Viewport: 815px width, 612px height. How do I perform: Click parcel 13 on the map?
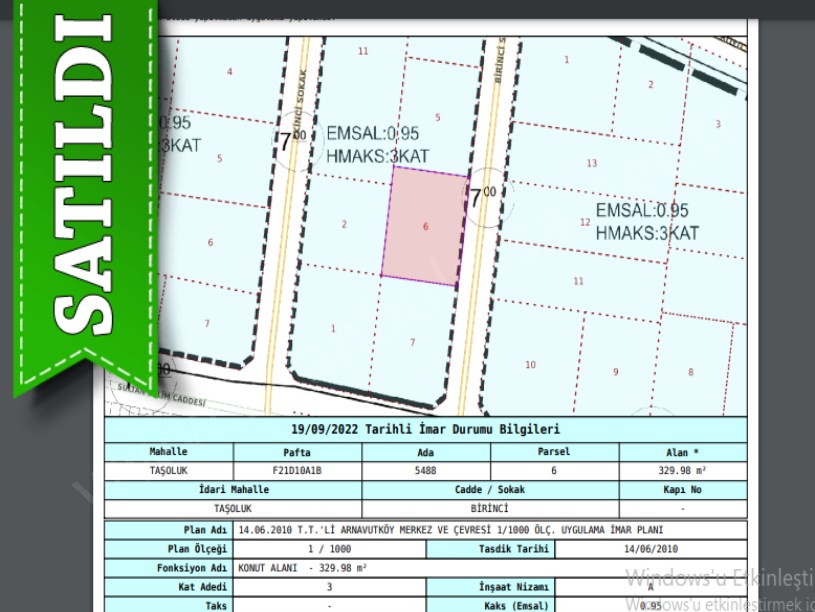[591, 163]
